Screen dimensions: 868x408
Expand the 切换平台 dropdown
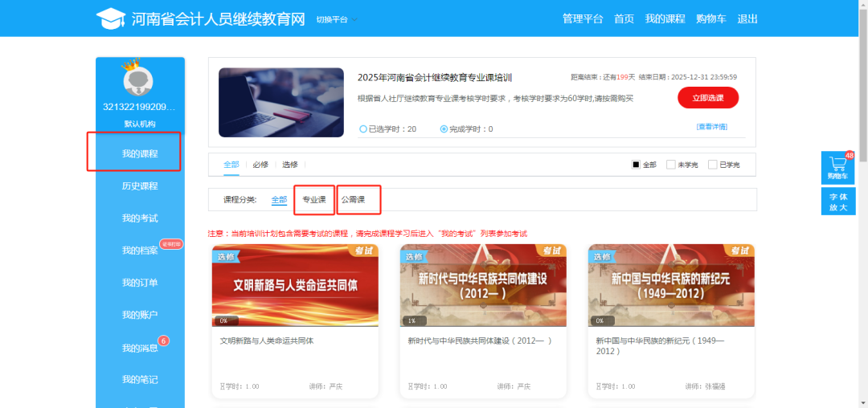(337, 19)
